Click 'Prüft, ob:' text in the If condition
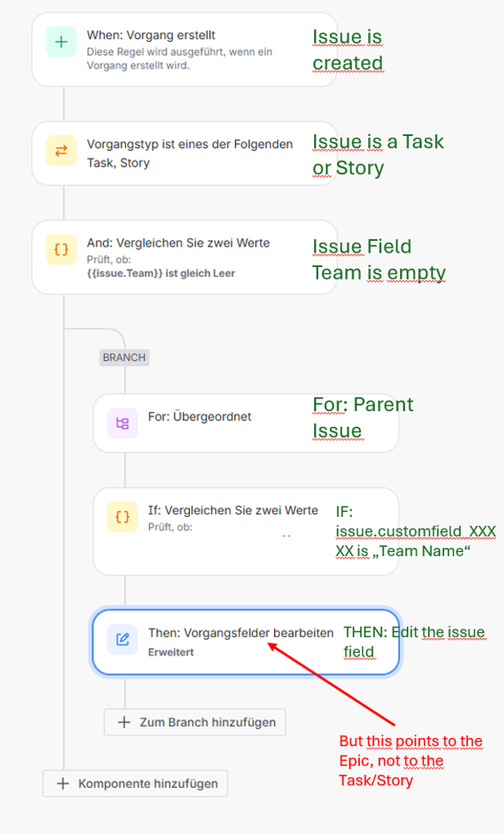Screen dimensions: 504x833 [x=170, y=527]
